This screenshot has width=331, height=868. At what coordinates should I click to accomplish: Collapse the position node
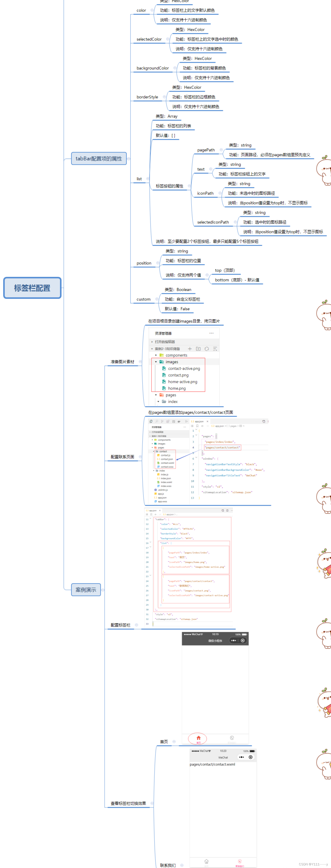pyautogui.click(x=158, y=263)
